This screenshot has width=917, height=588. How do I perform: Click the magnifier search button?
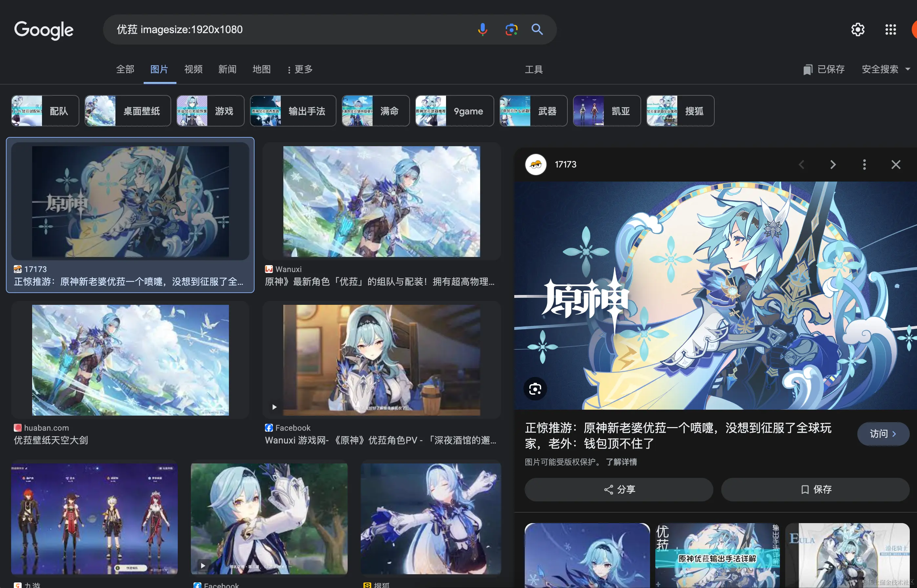537,29
